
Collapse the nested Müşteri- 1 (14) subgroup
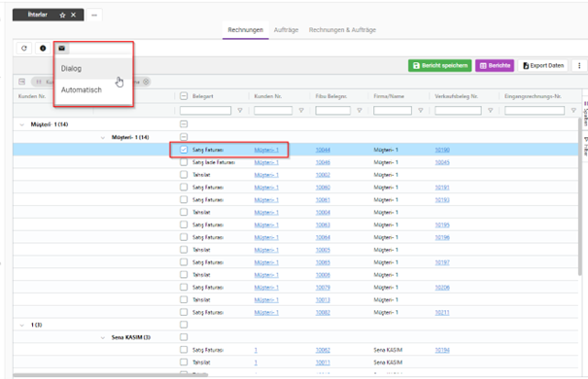coord(103,138)
